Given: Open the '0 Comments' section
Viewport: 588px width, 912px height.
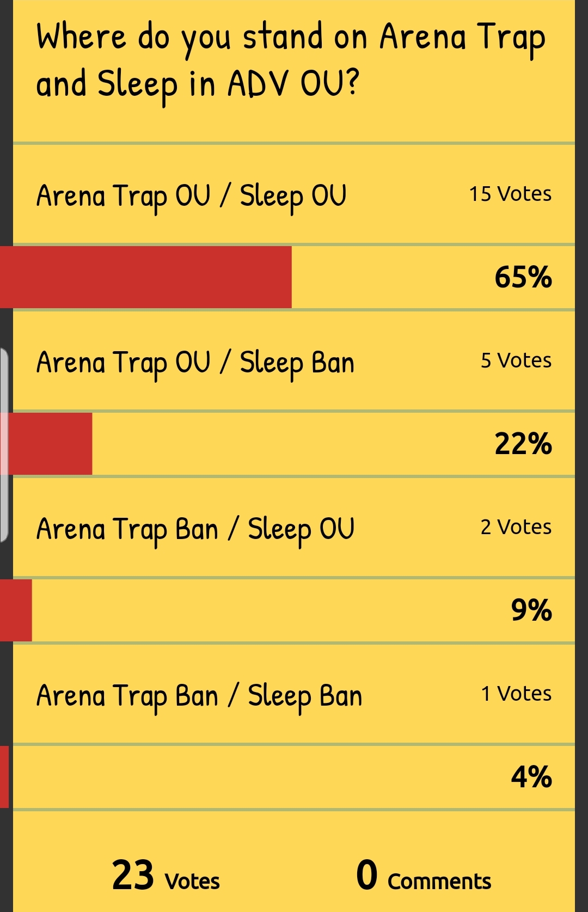Looking at the screenshot, I should (423, 876).
